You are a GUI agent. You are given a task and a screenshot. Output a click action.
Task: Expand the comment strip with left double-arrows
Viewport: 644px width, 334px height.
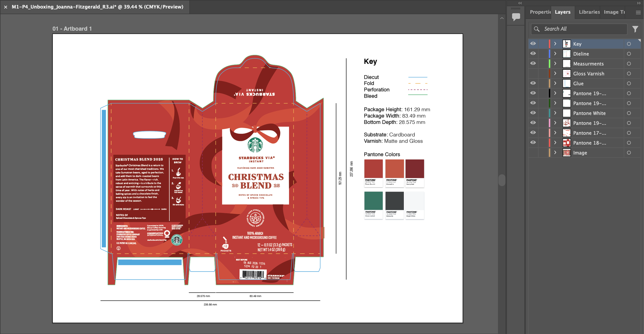pos(520,3)
